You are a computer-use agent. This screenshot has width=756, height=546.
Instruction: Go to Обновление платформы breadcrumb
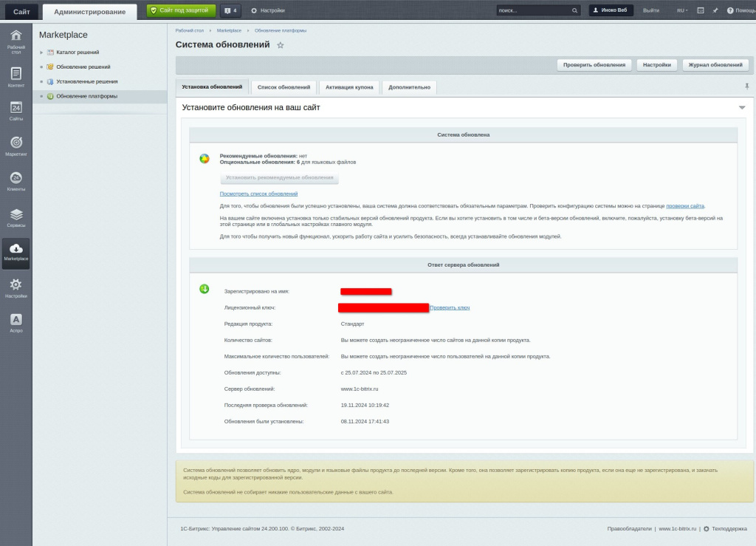pyautogui.click(x=281, y=30)
